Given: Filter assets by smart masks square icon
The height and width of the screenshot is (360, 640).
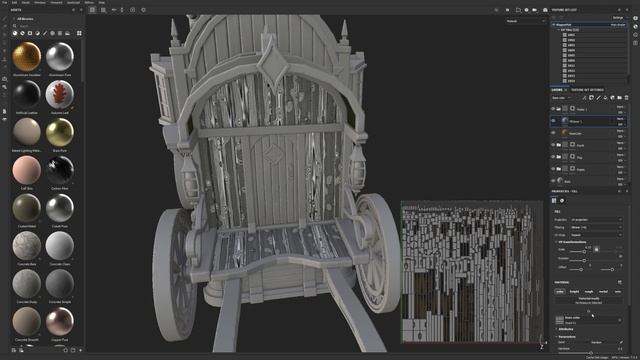Looking at the screenshot, I should [x=30, y=33].
